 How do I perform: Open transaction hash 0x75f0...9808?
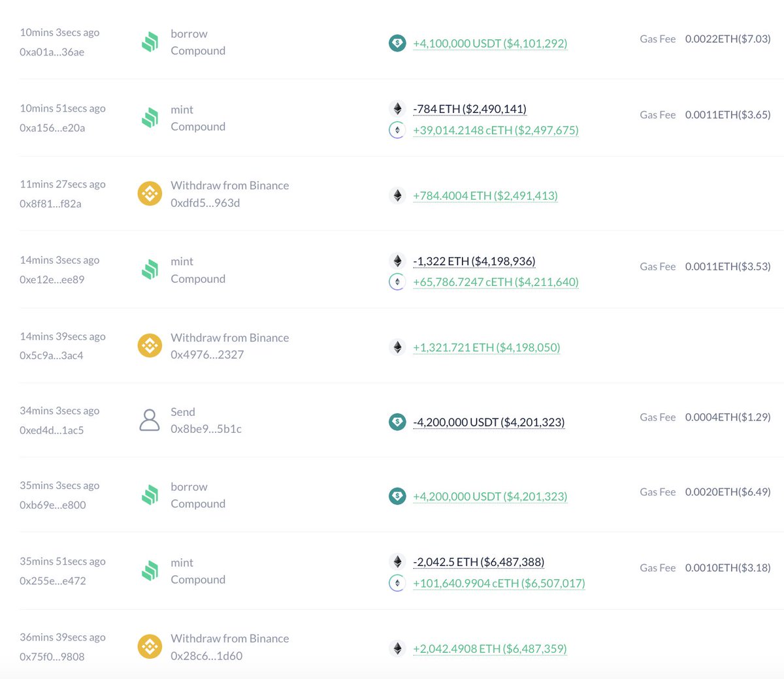[x=52, y=657]
